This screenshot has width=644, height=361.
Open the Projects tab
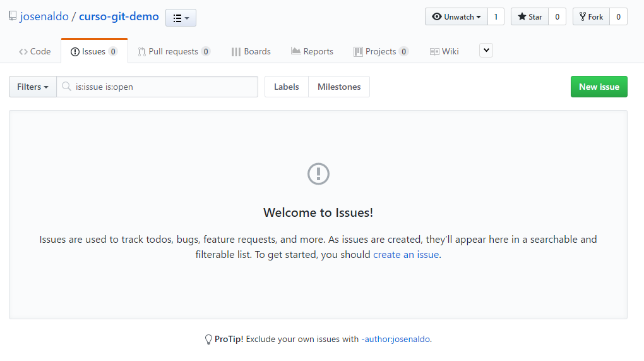[x=380, y=51]
